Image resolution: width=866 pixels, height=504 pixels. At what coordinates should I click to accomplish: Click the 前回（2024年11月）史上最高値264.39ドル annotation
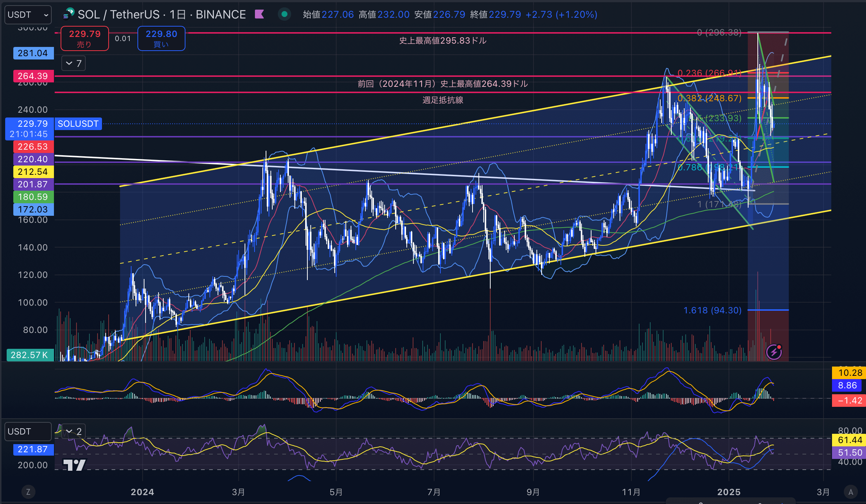pos(443,84)
